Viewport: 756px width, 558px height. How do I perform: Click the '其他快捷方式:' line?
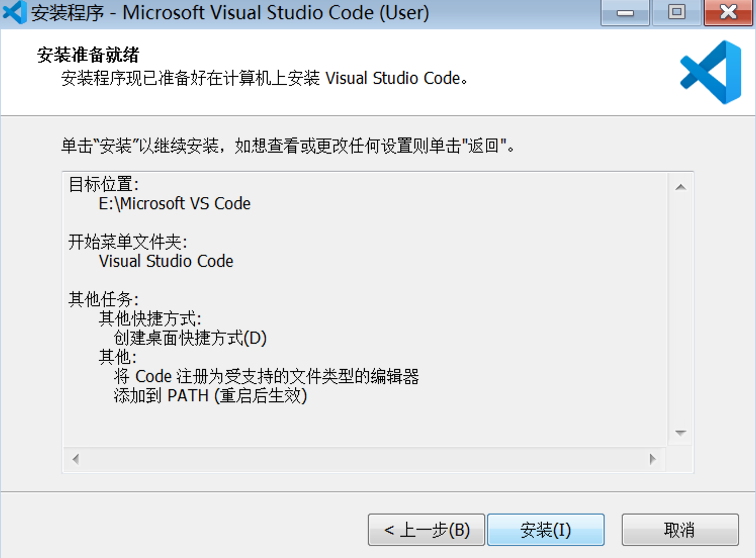click(x=150, y=318)
